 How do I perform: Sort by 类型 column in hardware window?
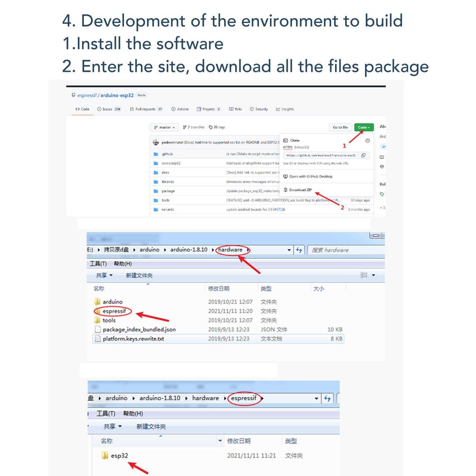266,288
